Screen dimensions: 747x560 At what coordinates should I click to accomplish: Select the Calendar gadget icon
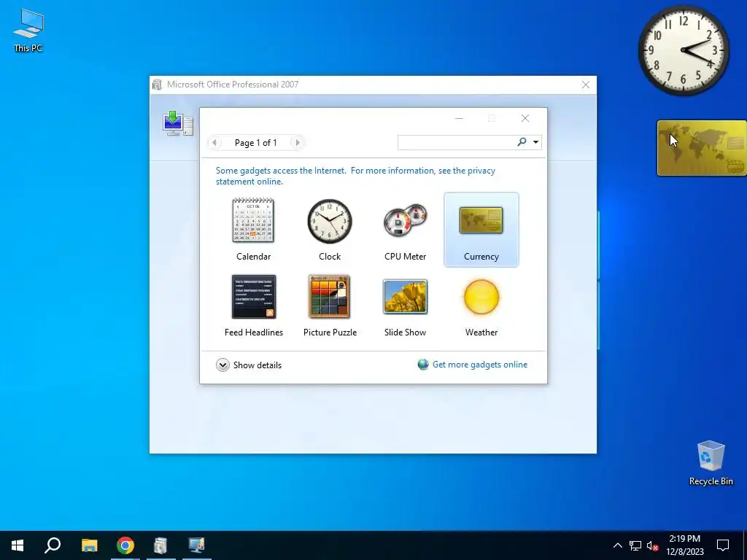(253, 220)
